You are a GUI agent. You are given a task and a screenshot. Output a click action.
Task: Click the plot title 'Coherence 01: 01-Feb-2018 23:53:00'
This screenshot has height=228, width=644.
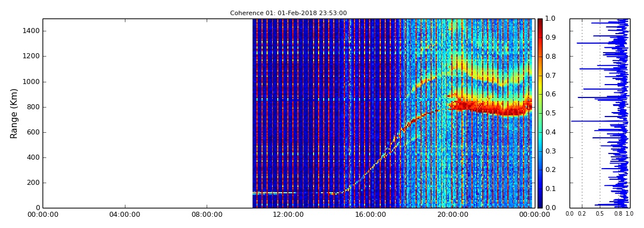pyautogui.click(x=288, y=13)
